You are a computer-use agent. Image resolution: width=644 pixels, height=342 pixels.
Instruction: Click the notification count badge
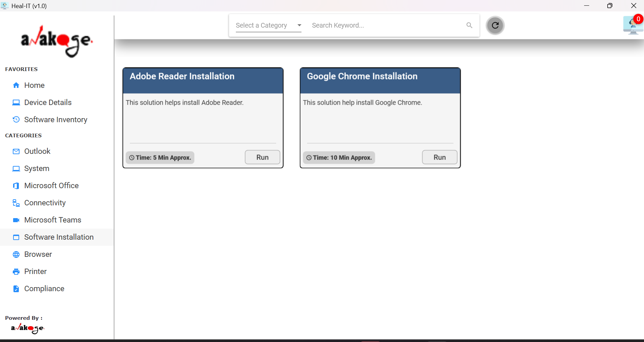[638, 19]
